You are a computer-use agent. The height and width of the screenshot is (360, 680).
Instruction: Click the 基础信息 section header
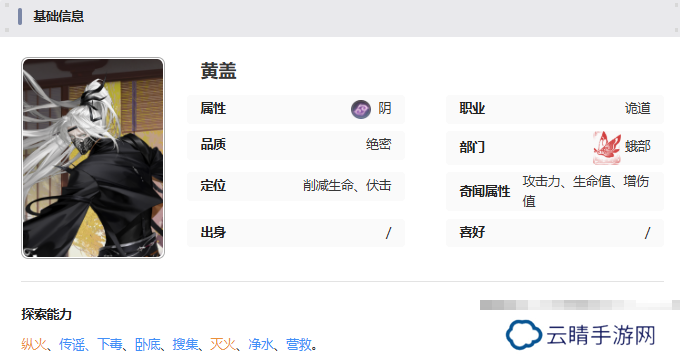[59, 16]
